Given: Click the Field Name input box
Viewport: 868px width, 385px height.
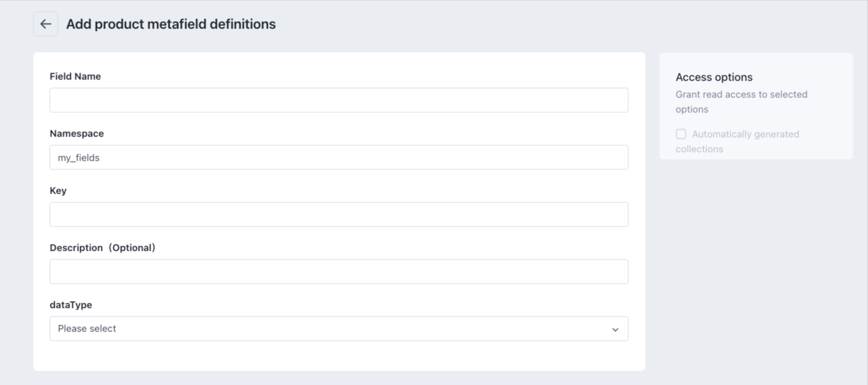Looking at the screenshot, I should tap(339, 100).
